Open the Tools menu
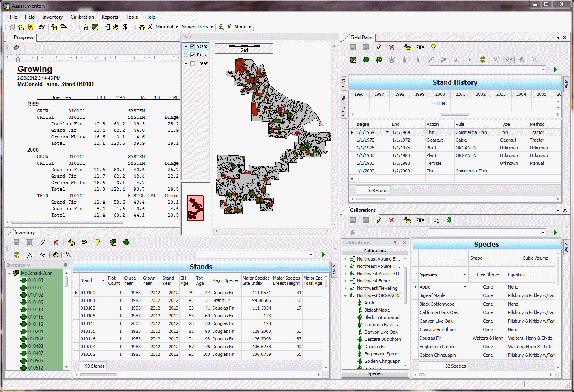The width and height of the screenshot is (574, 392). [131, 17]
